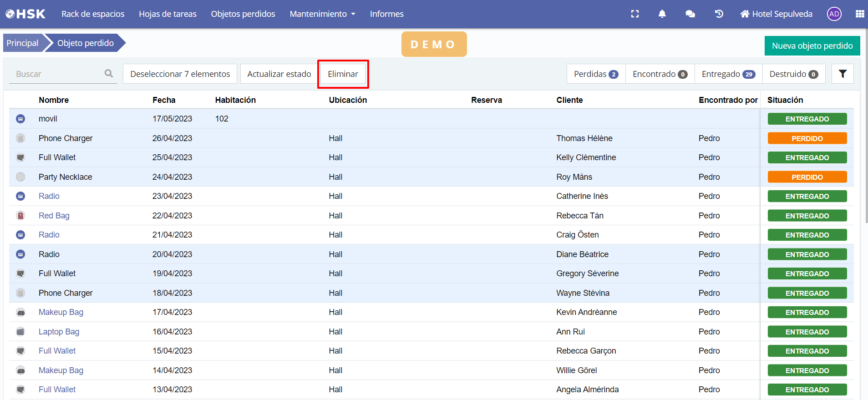
Task: Open the apps grid menu
Action: click(859, 14)
